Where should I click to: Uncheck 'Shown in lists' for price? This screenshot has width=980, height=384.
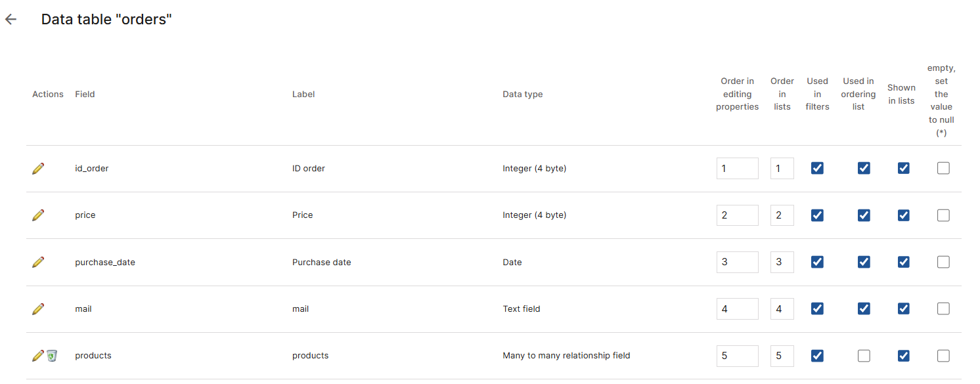pos(904,215)
